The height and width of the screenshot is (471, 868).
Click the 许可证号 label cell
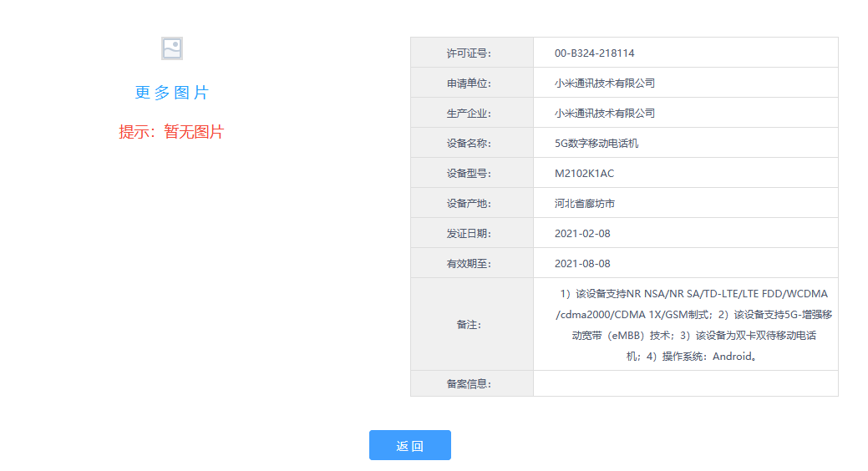tap(472, 53)
